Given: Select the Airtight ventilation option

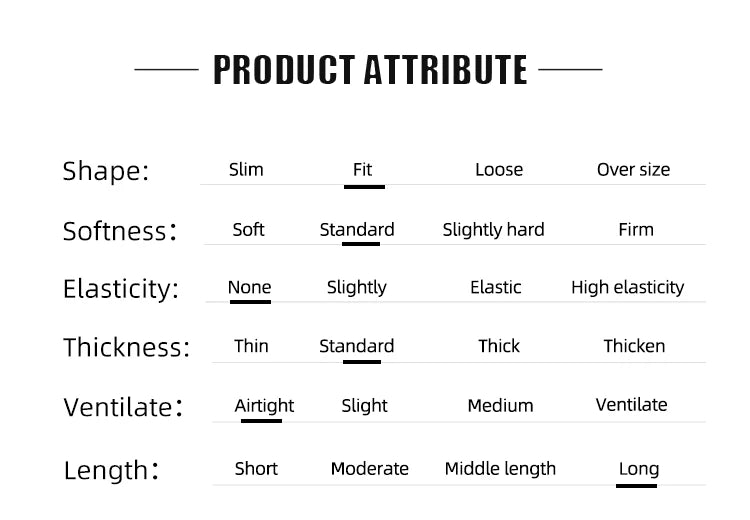Looking at the screenshot, I should point(264,406).
